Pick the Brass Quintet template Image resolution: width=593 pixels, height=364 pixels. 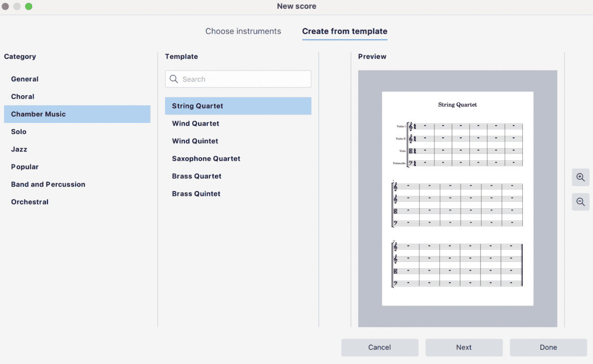tap(196, 193)
